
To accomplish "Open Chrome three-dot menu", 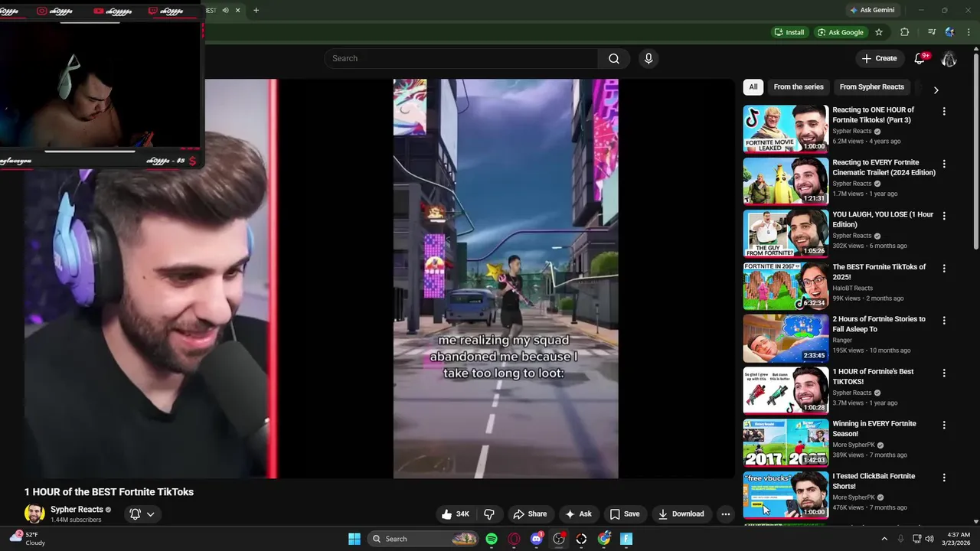I will coord(969,32).
